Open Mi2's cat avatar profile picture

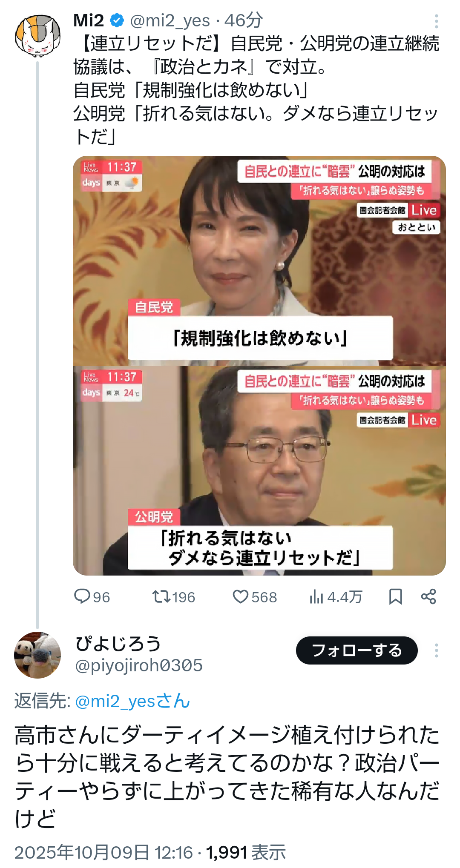pos(37,36)
